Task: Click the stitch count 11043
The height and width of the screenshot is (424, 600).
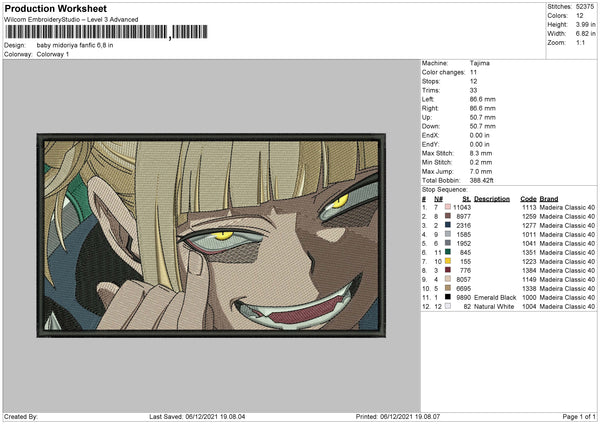Action: click(x=462, y=207)
